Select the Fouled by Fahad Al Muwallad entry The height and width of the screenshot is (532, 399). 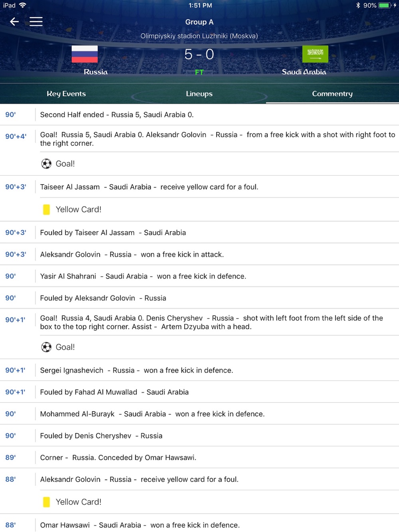tap(199, 392)
